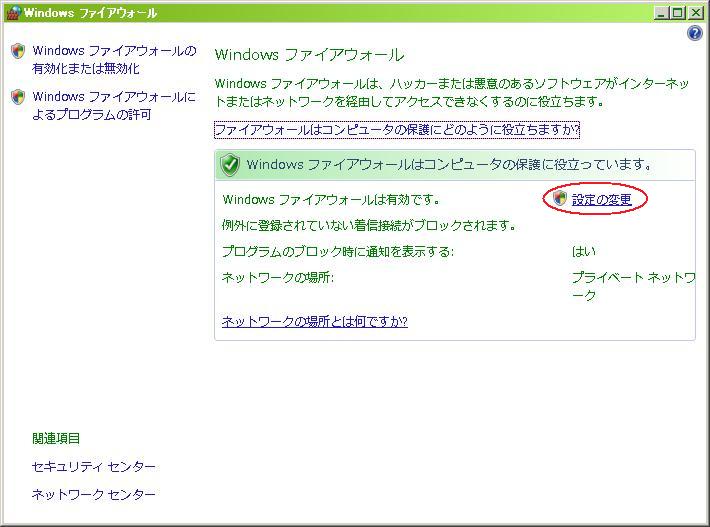Minimize the Windows ファイアウォール window
Image resolution: width=710 pixels, height=527 pixels.
click(662, 13)
